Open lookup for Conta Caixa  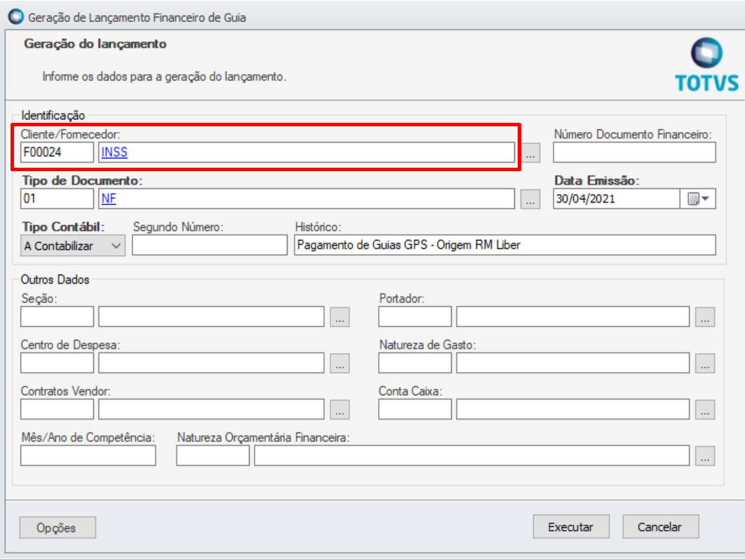click(705, 410)
